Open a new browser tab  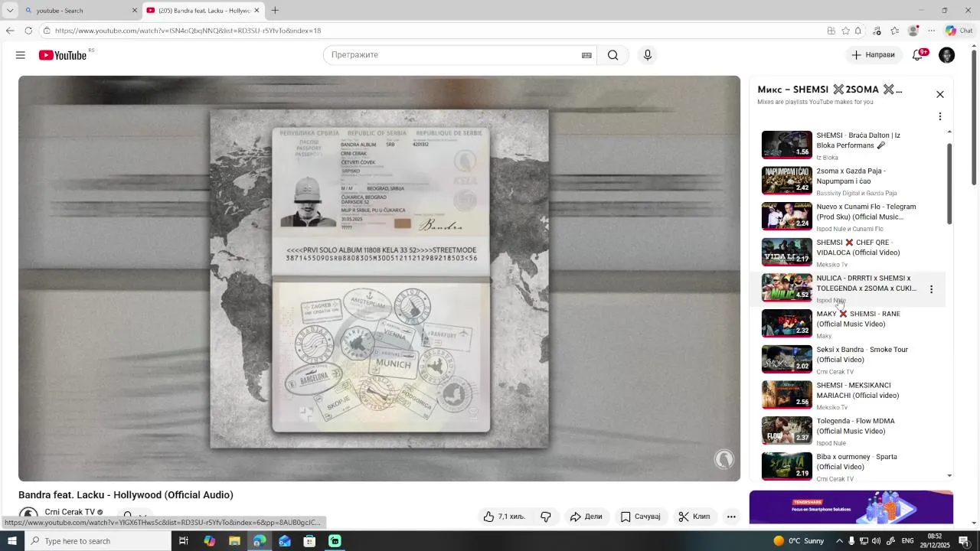click(275, 11)
